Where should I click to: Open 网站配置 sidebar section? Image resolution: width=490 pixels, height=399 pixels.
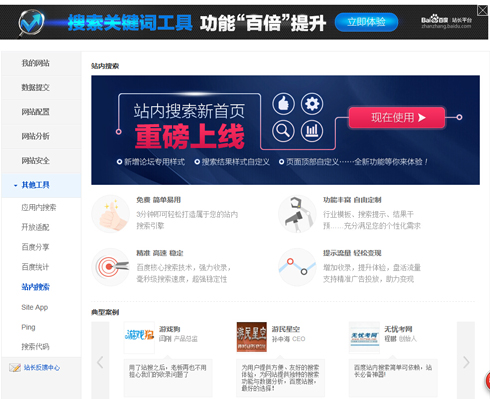tap(35, 112)
